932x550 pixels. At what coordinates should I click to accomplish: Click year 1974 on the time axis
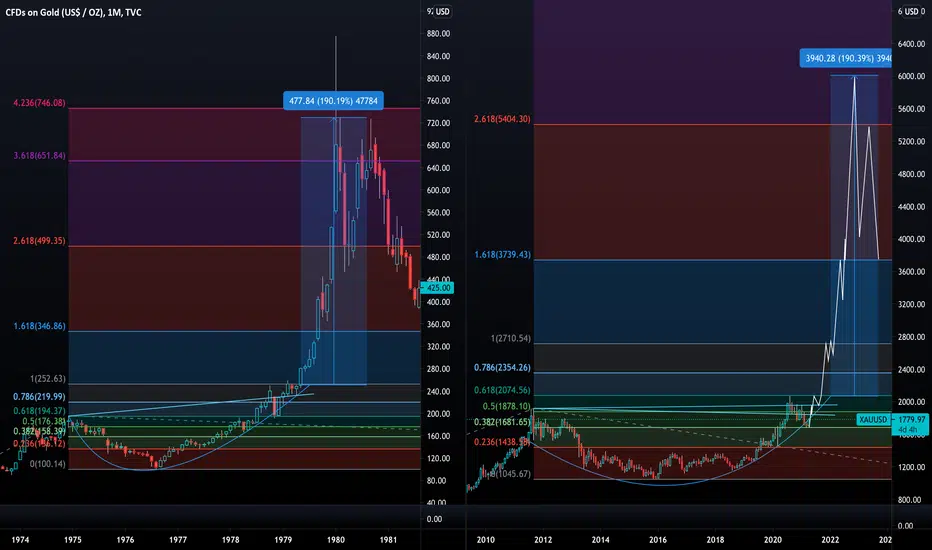pos(20,540)
